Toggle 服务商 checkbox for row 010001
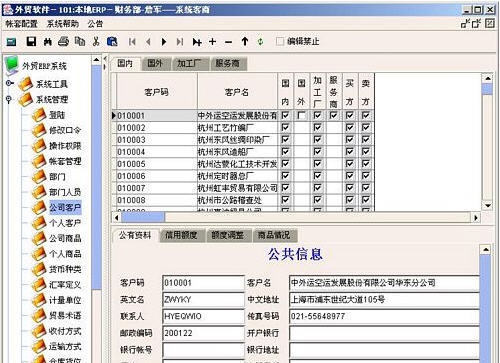Screen dimensions: 500x363 coord(333,115)
